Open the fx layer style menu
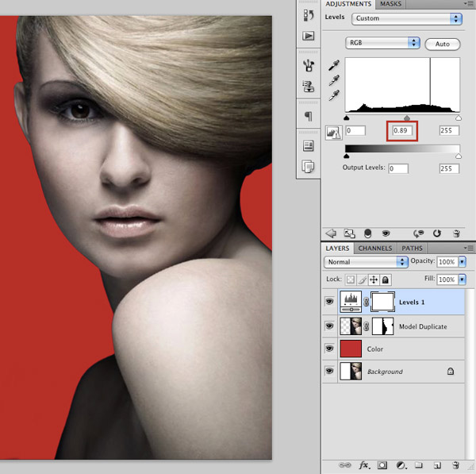Screen dimensions: 476x474 tap(364, 465)
